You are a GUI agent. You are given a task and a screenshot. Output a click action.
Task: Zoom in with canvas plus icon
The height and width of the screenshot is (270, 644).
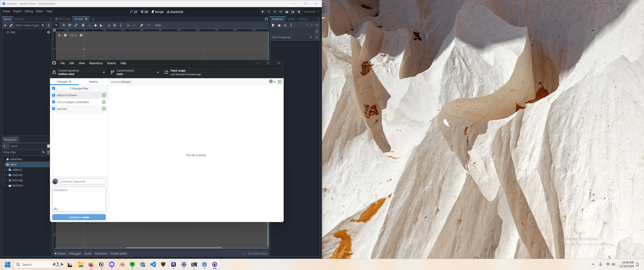pos(81,35)
